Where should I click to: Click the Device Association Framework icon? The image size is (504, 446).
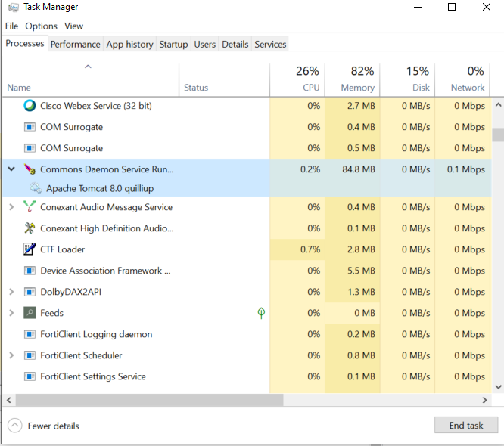pyautogui.click(x=30, y=271)
